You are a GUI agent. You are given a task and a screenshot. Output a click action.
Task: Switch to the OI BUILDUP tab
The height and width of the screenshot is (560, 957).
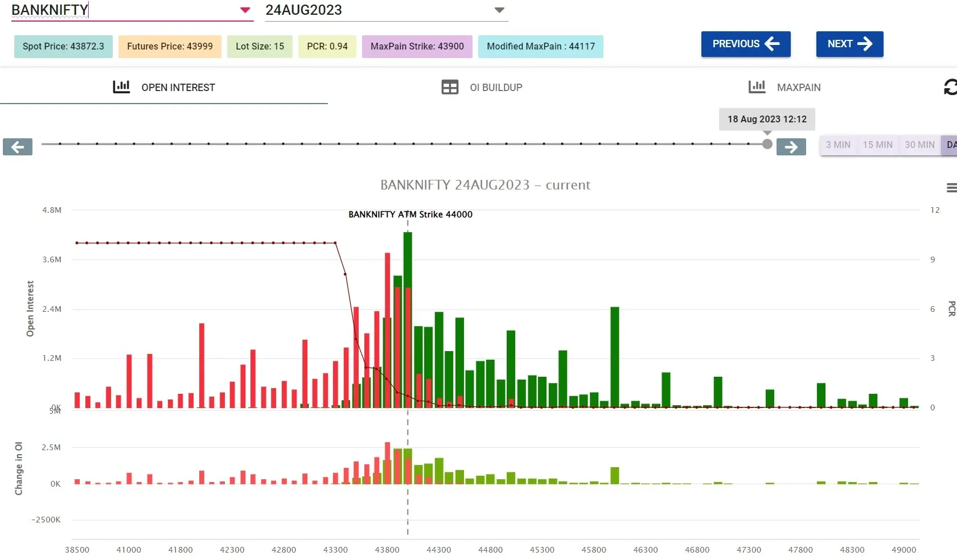pos(482,87)
